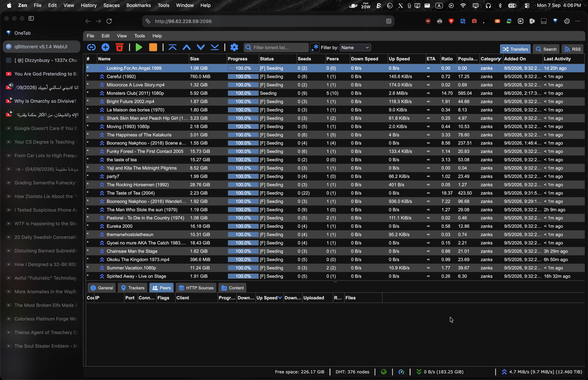The image size is (588, 380).
Task: Stop torrents with the orange square icon
Action: (153, 47)
